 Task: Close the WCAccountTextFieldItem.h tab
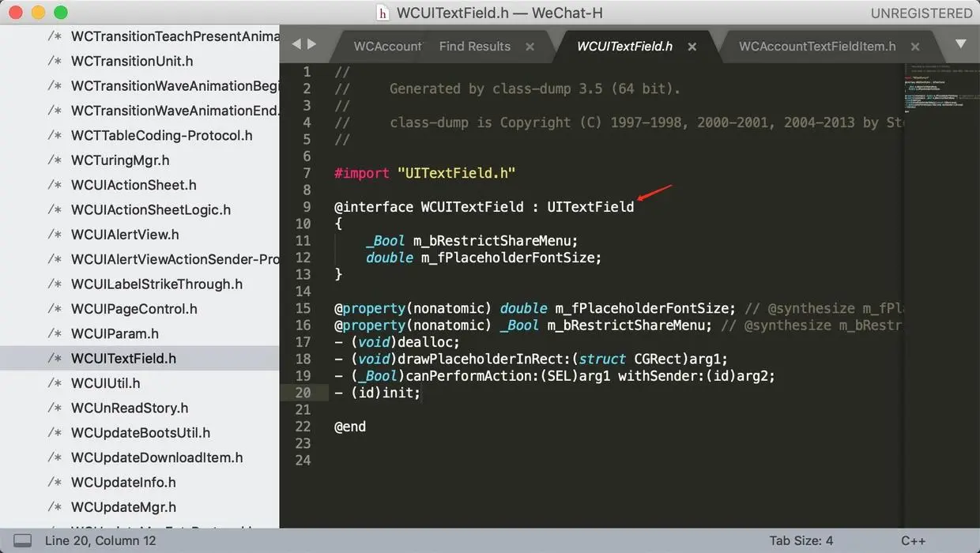[914, 47]
